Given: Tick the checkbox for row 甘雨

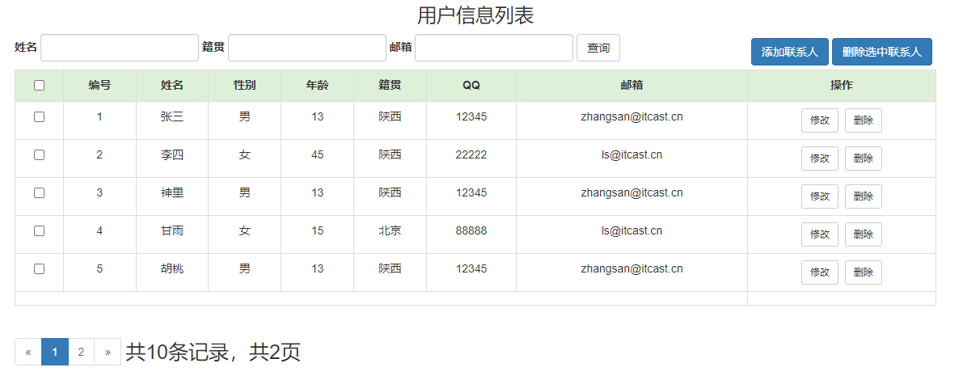Looking at the screenshot, I should pos(39,230).
